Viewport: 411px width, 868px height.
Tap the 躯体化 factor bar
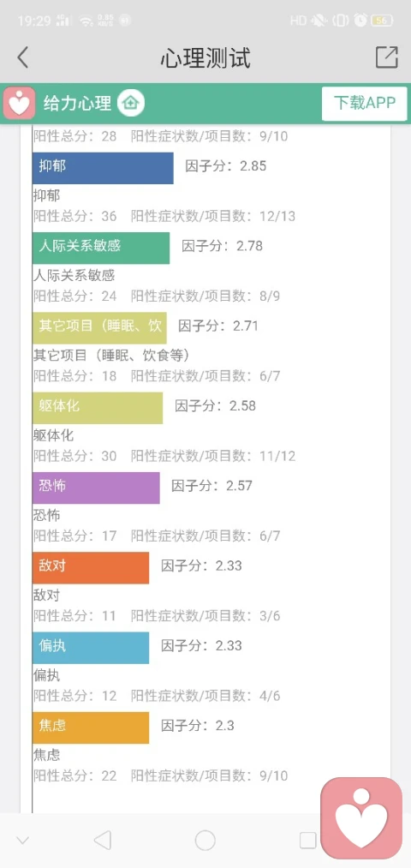point(98,408)
